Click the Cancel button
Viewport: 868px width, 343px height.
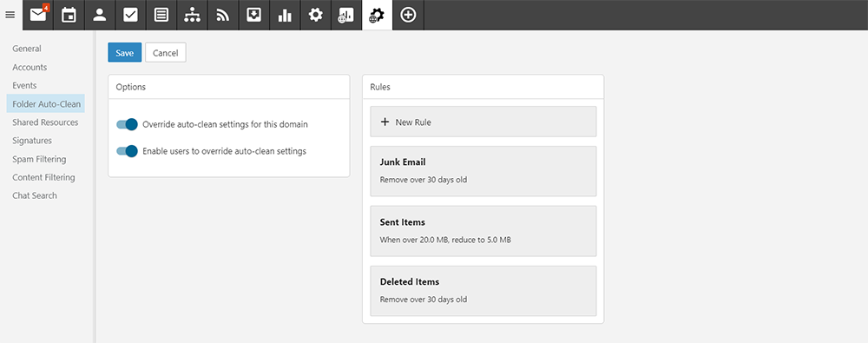pyautogui.click(x=166, y=53)
